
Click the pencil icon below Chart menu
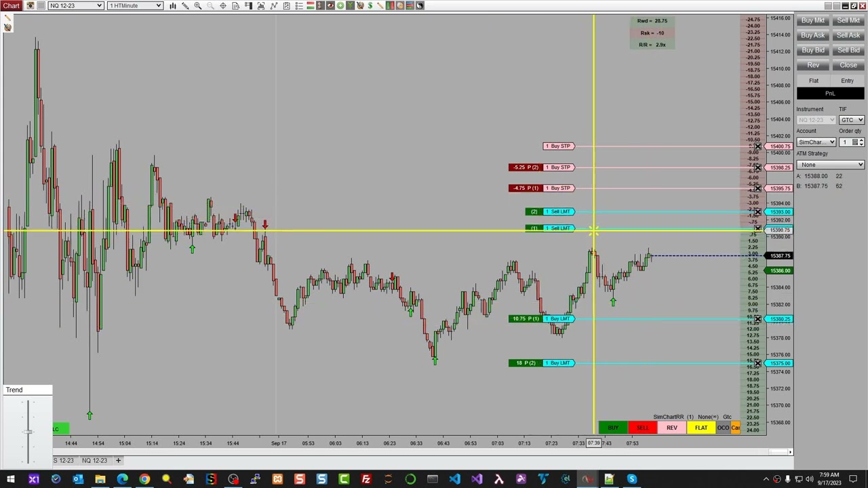coord(7,18)
